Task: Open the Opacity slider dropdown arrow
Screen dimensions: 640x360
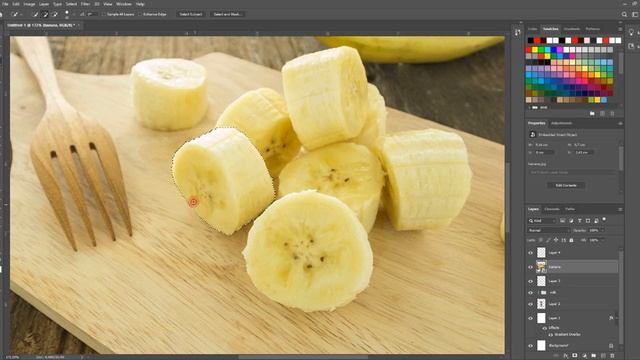Action: (602, 231)
